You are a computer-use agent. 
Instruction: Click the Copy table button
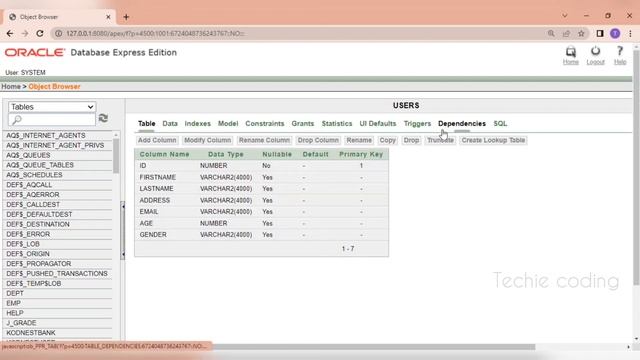point(387,140)
